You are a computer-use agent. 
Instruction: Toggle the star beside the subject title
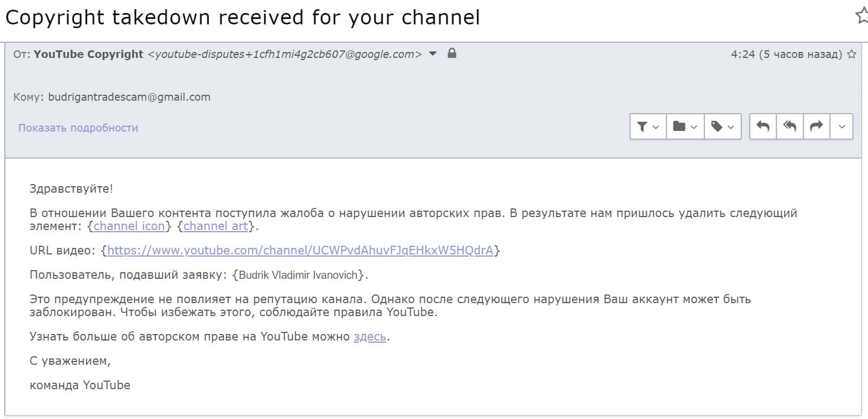coord(861,16)
